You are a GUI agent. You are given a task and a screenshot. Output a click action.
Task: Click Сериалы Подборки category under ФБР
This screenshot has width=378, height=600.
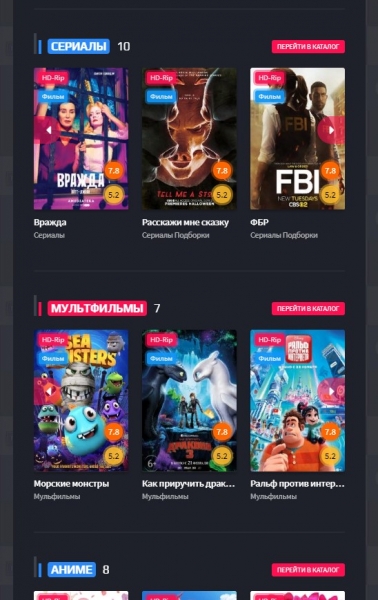[x=284, y=235]
